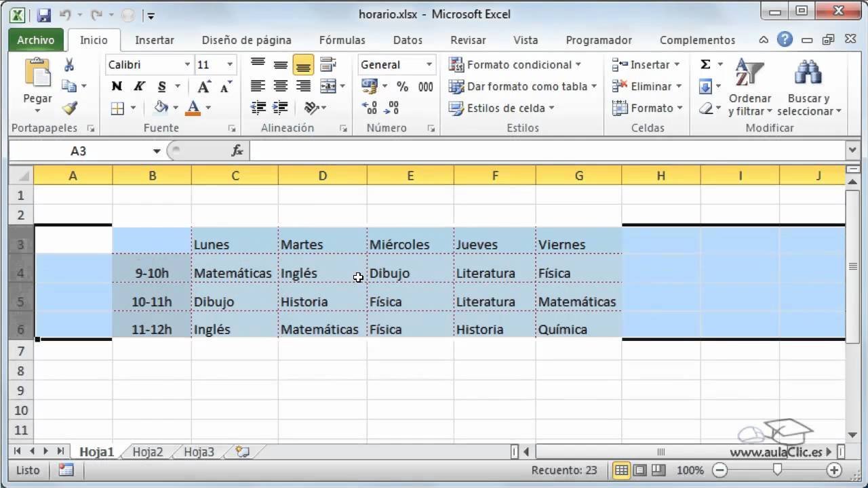
Task: Toggle italic formatting K button
Action: (x=139, y=86)
